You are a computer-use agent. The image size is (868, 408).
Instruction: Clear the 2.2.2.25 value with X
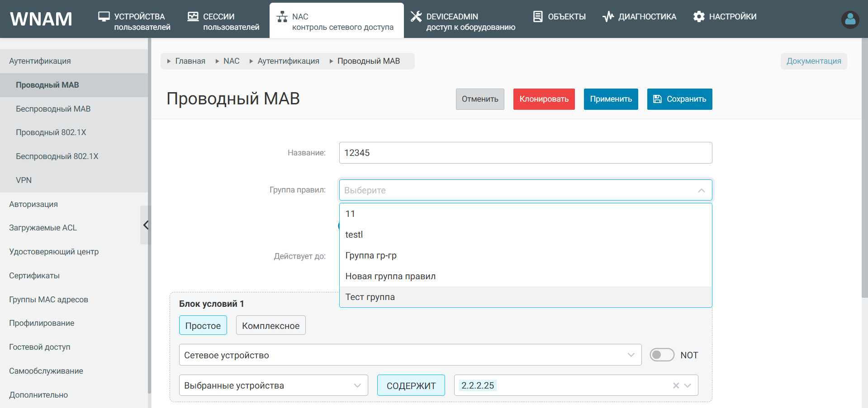pyautogui.click(x=676, y=385)
